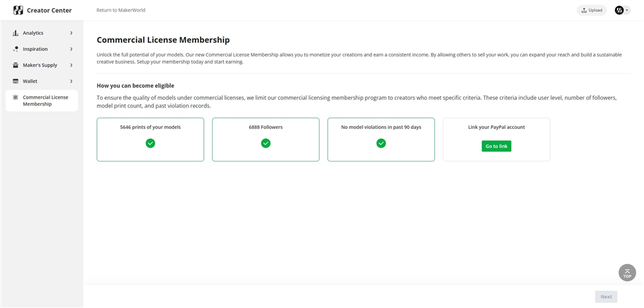The height and width of the screenshot is (308, 644).
Task: Select Commercial License Membership sidebar item
Action: click(x=45, y=101)
